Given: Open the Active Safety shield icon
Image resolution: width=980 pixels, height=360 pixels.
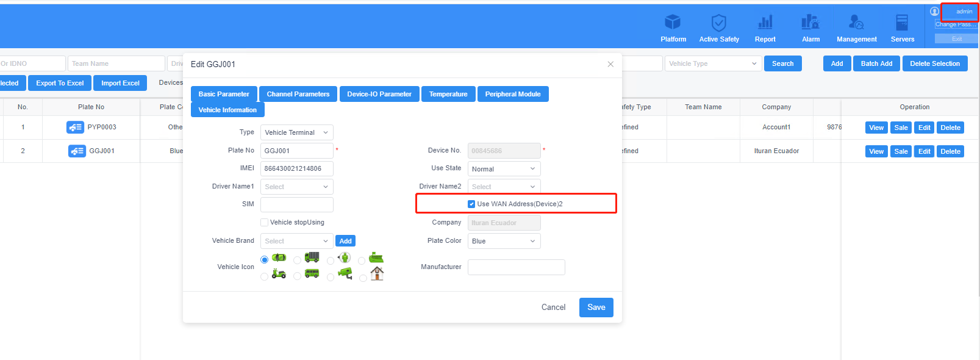Looking at the screenshot, I should (719, 23).
